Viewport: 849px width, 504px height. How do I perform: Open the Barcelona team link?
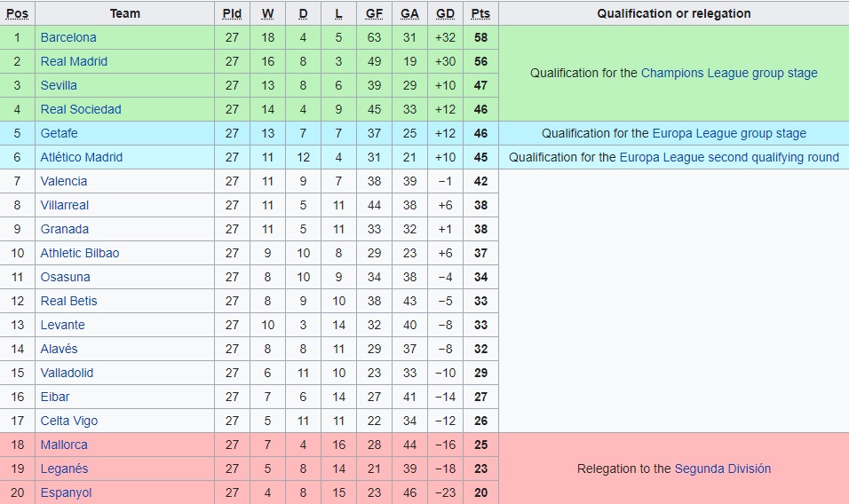click(68, 37)
